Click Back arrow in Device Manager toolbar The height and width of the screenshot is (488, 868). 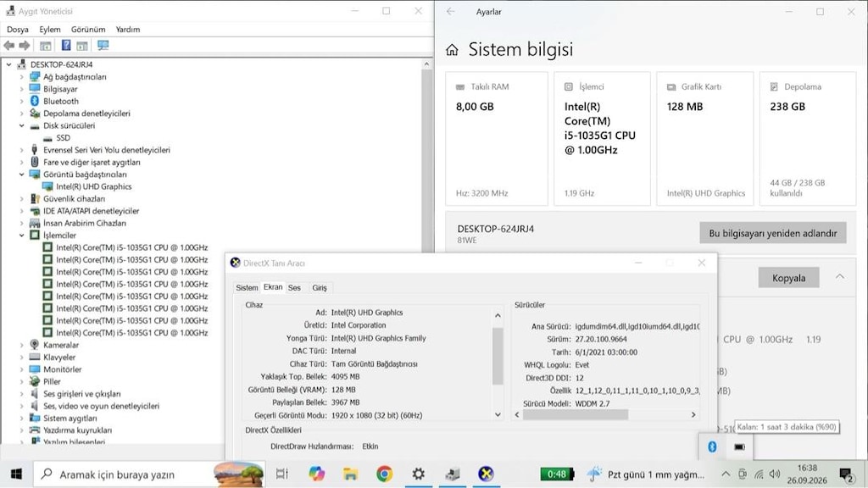[x=8, y=46]
